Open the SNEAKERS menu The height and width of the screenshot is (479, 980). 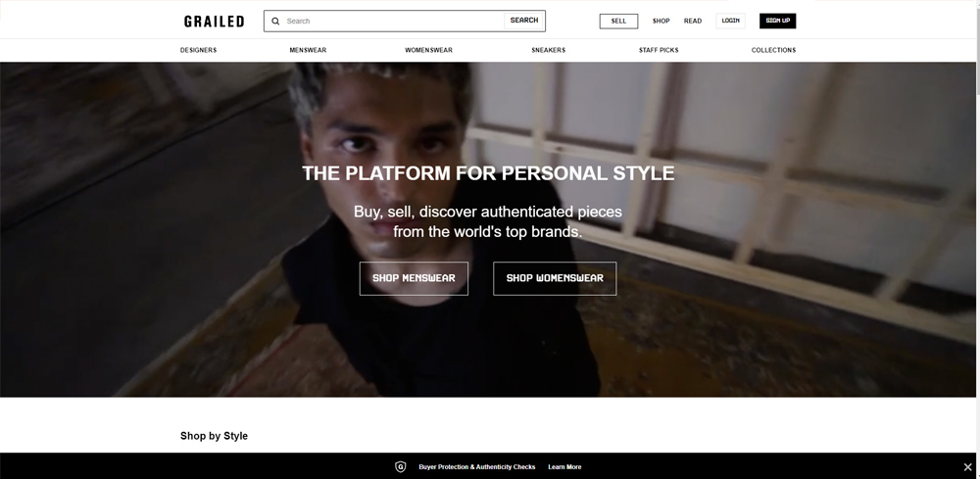pos(548,50)
